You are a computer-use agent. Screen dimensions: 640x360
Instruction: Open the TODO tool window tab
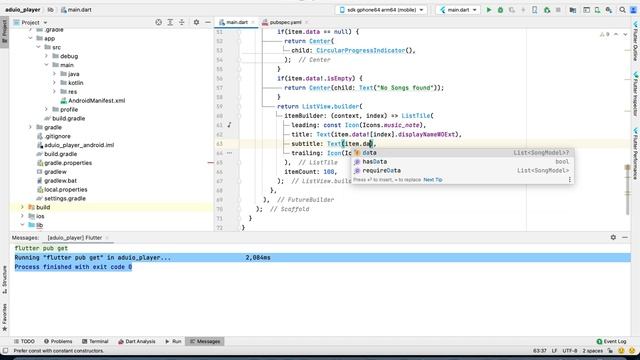point(24,341)
